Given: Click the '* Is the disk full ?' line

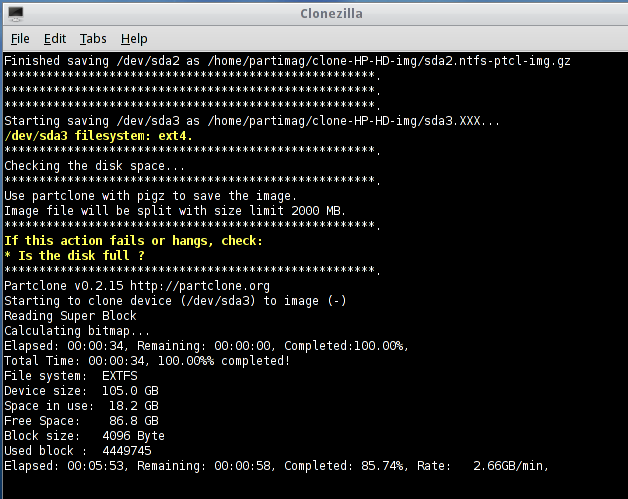Looking at the screenshot, I should (74, 256).
